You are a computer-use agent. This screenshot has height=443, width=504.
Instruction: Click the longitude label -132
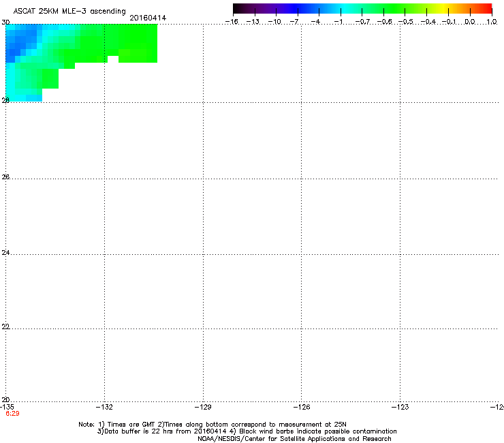(104, 407)
